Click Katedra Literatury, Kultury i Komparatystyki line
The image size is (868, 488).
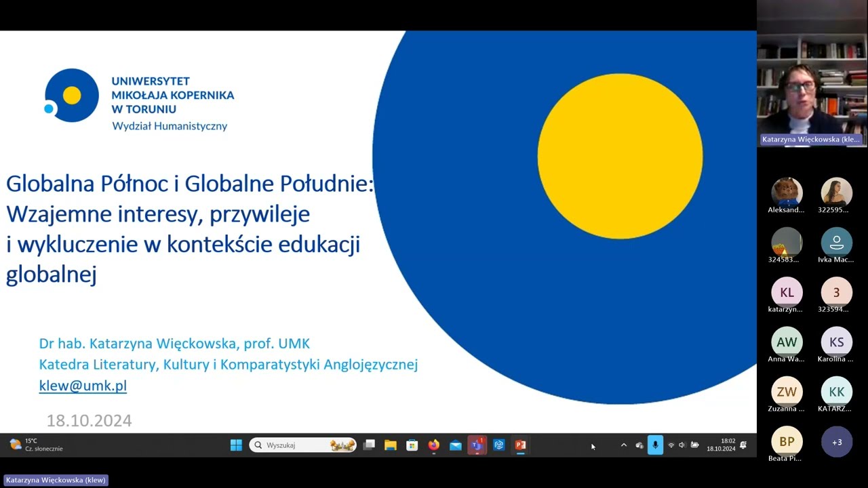228,365
